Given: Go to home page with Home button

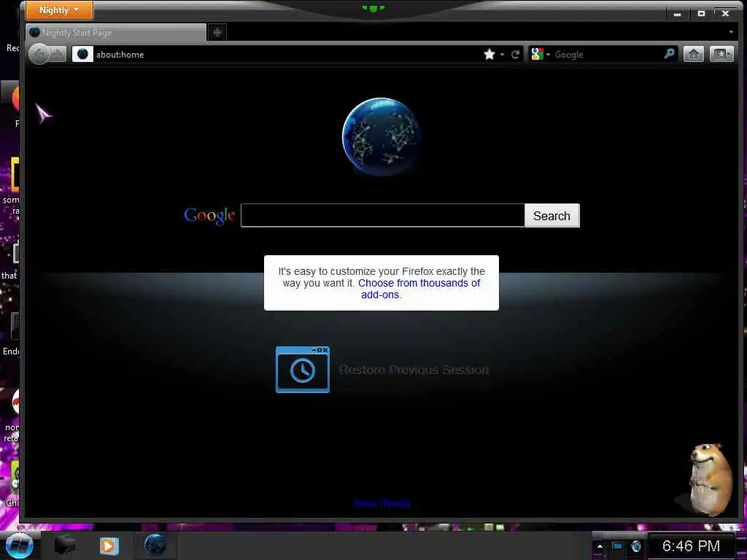Looking at the screenshot, I should 694,54.
